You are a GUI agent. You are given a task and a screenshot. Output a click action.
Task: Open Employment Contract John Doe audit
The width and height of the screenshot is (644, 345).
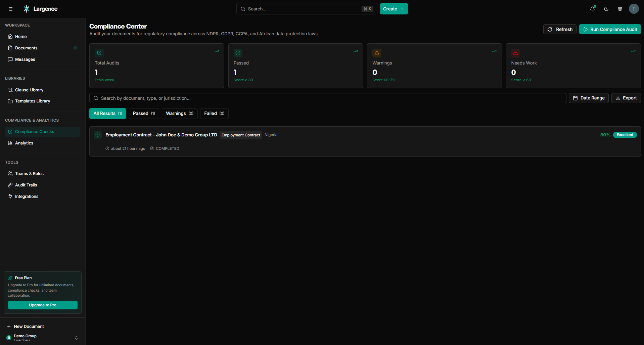point(161,135)
